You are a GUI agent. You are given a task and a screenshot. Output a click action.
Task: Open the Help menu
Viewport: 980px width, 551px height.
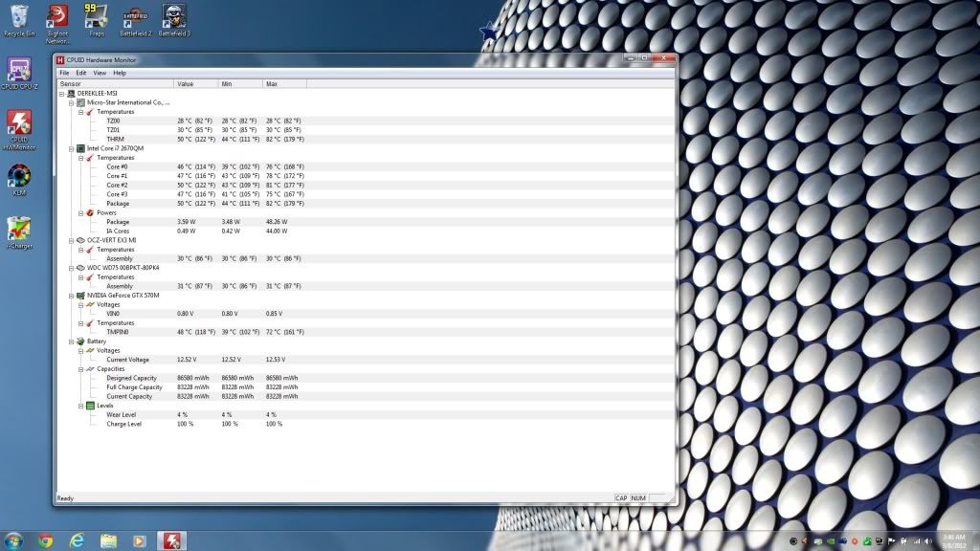(120, 73)
